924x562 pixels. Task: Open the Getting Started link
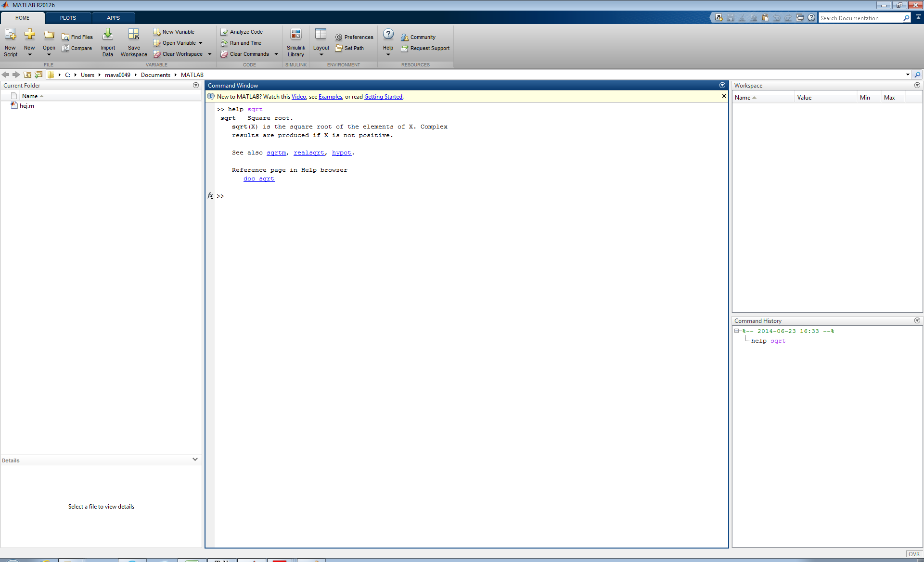[x=383, y=97]
